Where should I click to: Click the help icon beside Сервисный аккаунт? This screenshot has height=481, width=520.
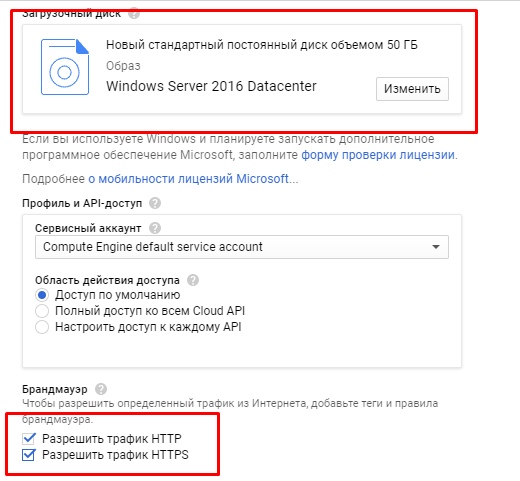155,228
